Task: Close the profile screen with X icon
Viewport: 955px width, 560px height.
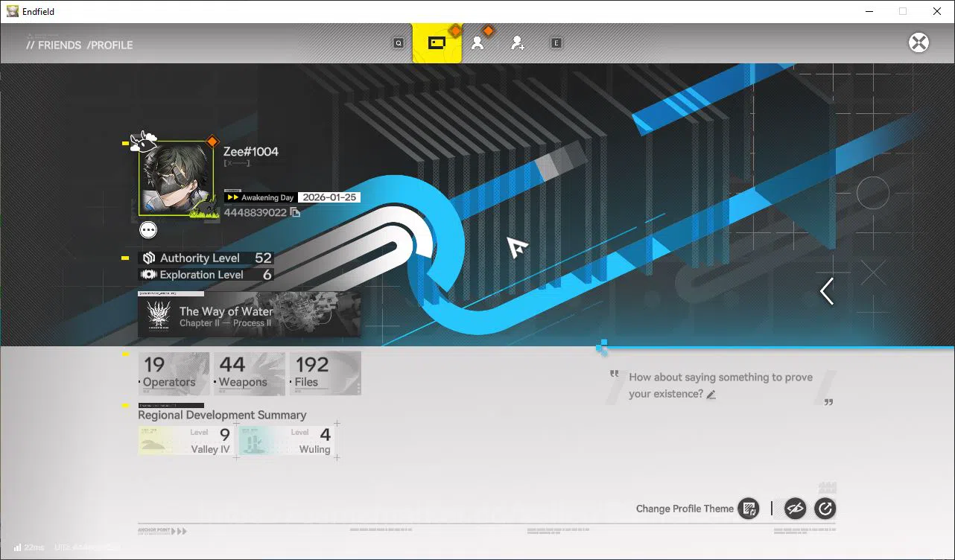Action: tap(918, 42)
